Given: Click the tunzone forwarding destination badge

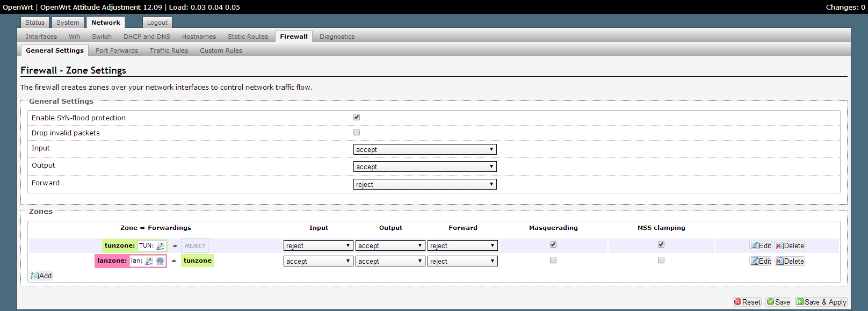Looking at the screenshot, I should 198,261.
